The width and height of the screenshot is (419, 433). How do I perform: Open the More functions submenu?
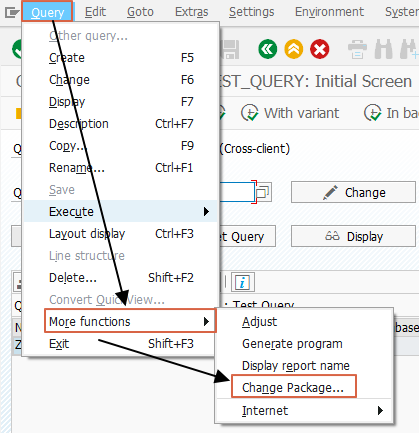click(130, 321)
